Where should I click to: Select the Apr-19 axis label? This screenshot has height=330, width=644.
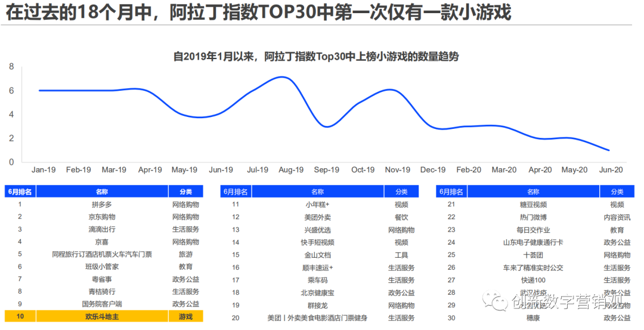click(150, 169)
